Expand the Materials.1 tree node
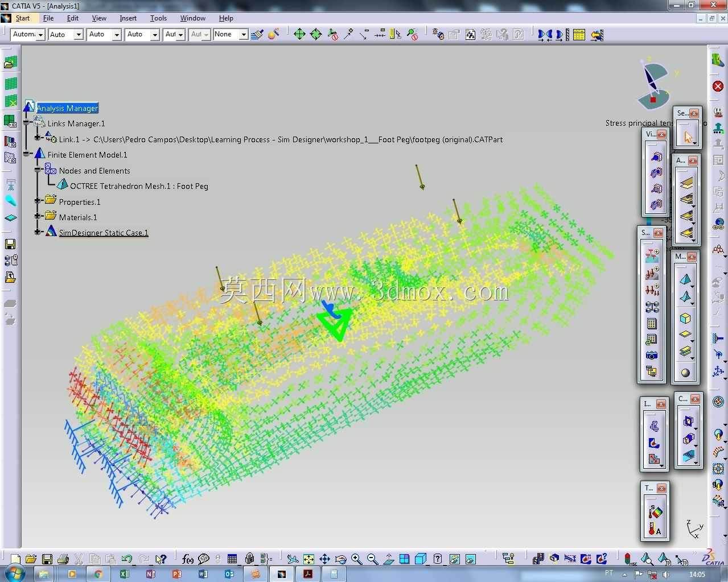The image size is (728, 582). coord(38,216)
